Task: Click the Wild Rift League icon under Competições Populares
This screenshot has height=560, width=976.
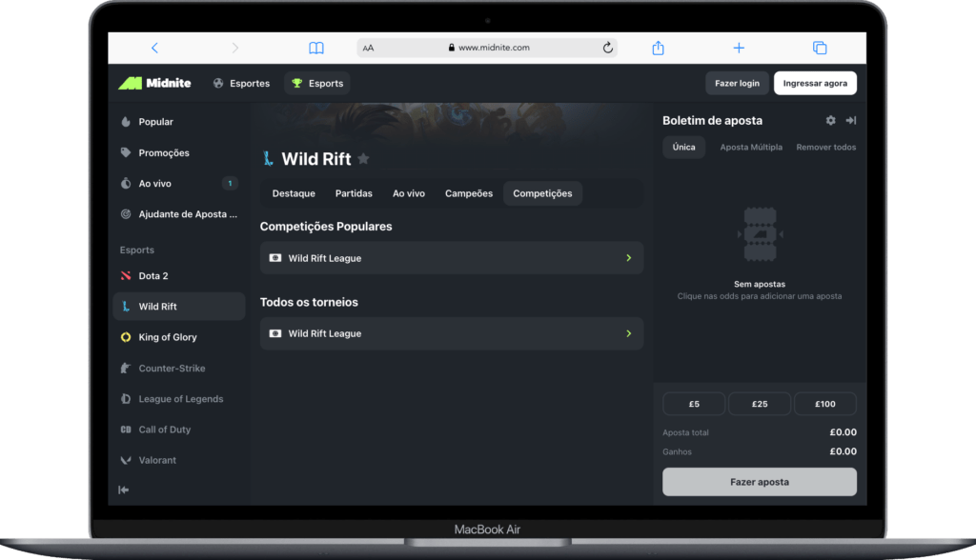Action: [275, 257]
